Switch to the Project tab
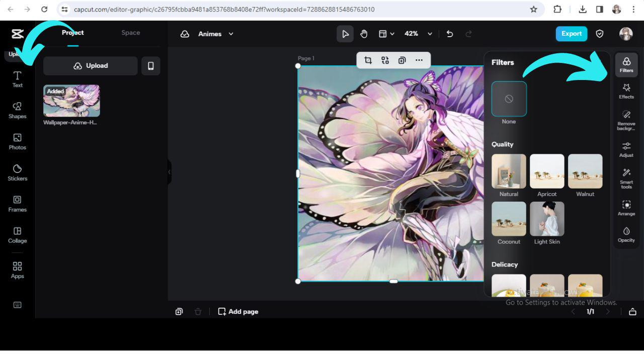This screenshot has width=644, height=362. (73, 33)
